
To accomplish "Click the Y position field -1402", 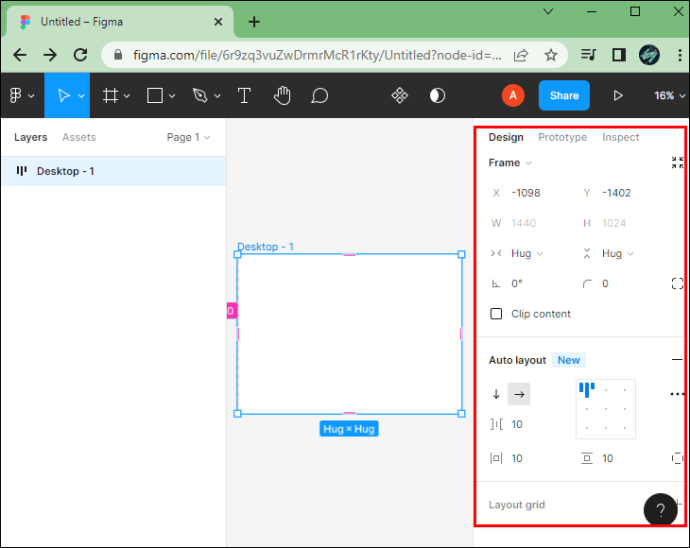I will tap(617, 193).
